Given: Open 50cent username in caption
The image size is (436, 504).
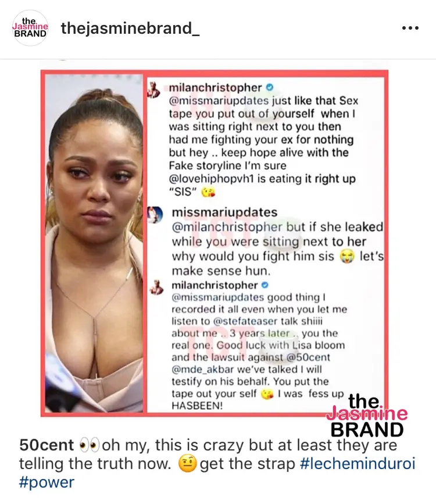Looking at the screenshot, I should [47, 445].
